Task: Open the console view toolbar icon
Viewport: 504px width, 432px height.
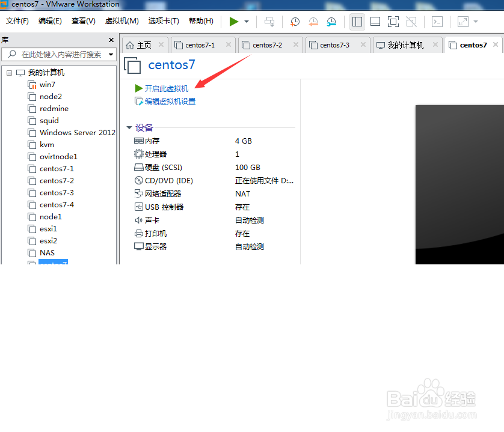Action: [x=437, y=22]
